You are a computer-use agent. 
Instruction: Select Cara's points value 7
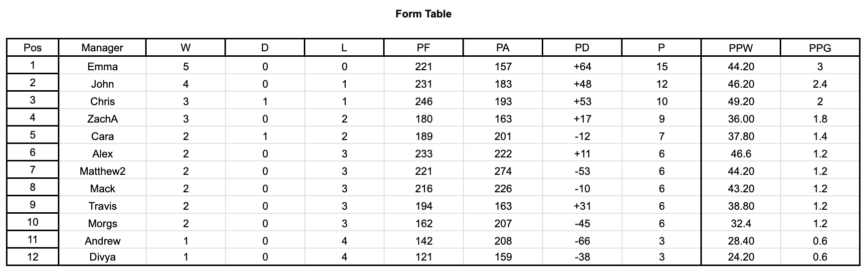661,137
